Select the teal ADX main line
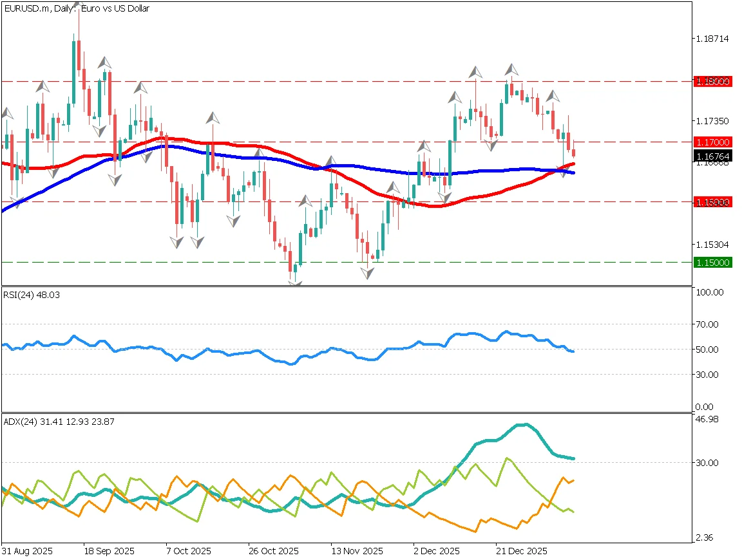742x560 pixels. pyautogui.click(x=522, y=425)
